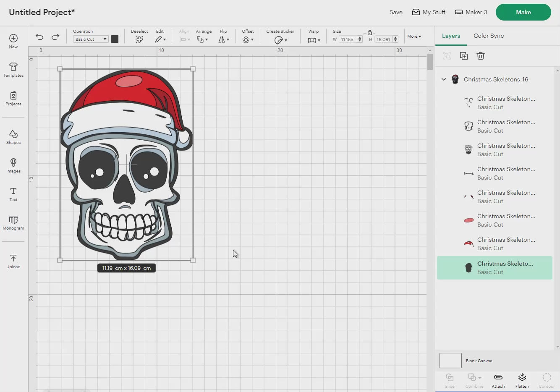Open the Templates panel

point(13,70)
